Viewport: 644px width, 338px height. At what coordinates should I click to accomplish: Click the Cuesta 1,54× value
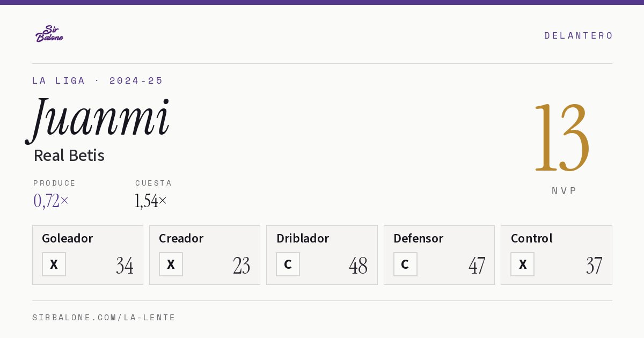(151, 201)
